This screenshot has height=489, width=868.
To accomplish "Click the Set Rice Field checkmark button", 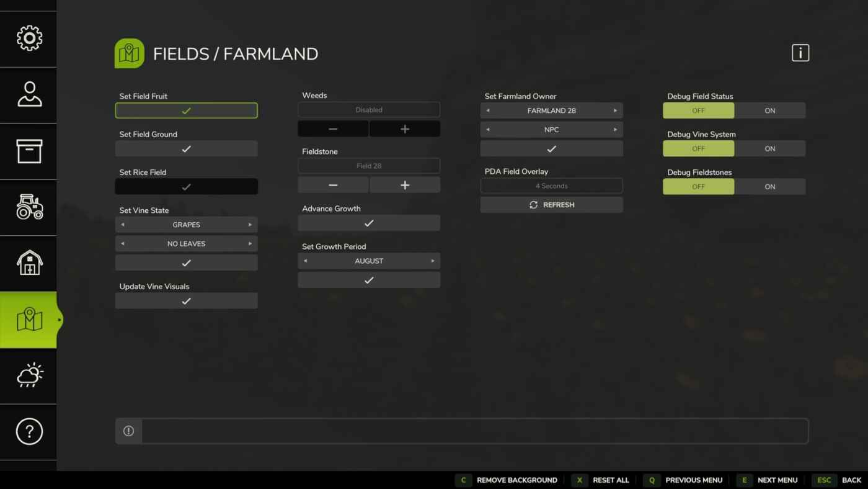I will [186, 187].
